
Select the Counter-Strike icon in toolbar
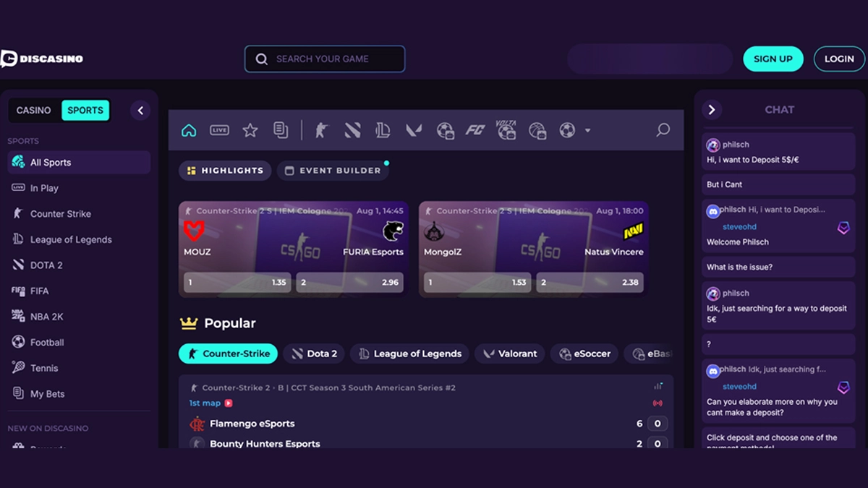(321, 130)
